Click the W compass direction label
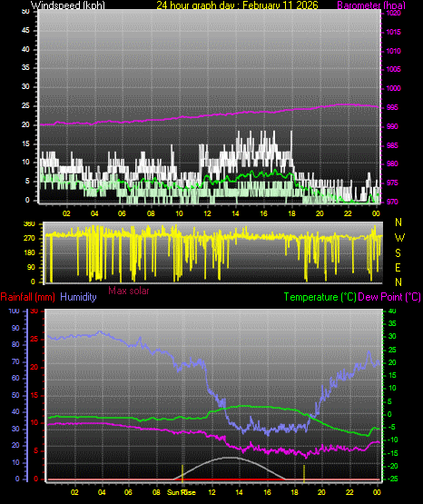 (399, 238)
